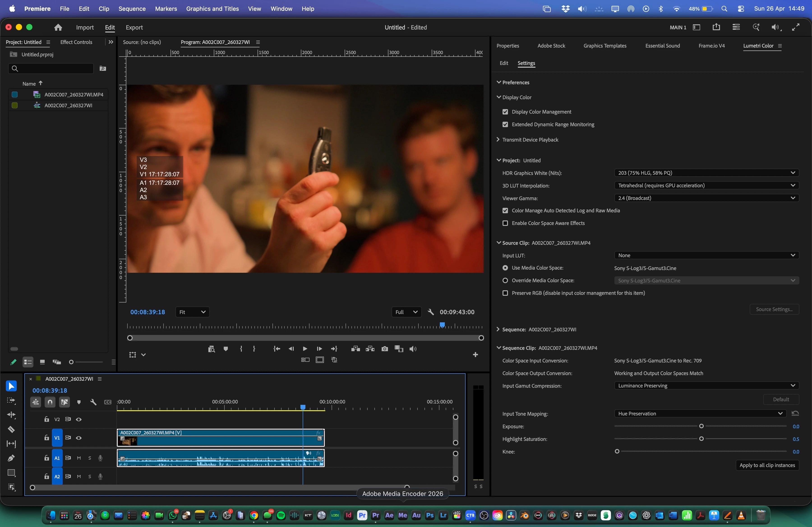Hide track V1 with eye toggle

click(79, 438)
